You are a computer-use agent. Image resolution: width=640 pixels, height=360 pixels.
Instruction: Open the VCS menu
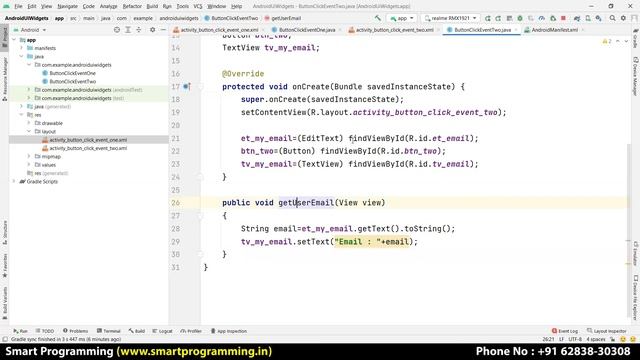click(198, 6)
